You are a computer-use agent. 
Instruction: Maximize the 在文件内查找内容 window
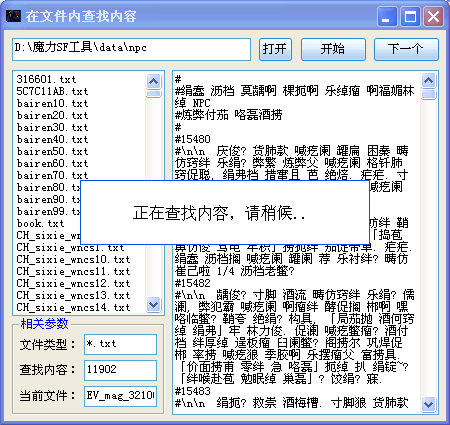click(410, 16)
